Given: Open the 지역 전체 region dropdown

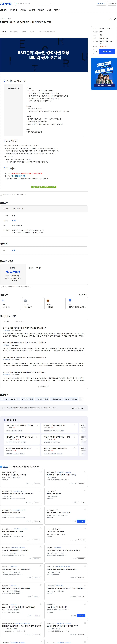Looking at the screenshot, I should tap(20, 4).
